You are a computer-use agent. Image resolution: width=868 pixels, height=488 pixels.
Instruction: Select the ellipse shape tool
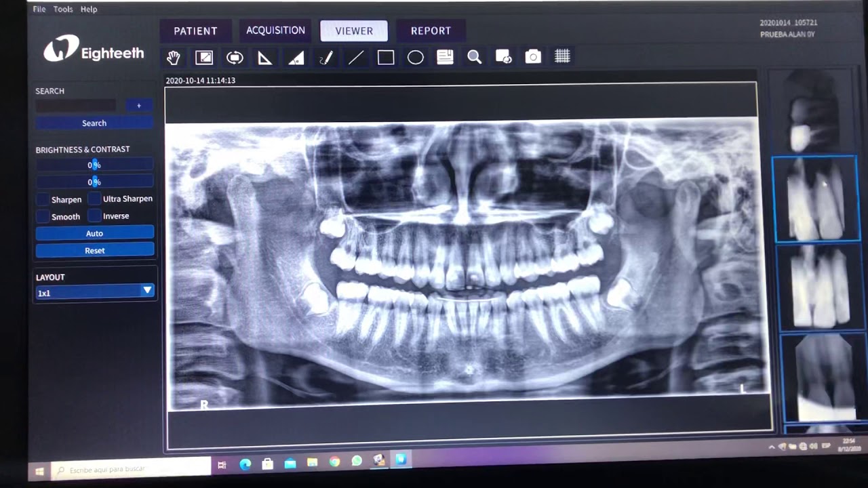pos(416,58)
